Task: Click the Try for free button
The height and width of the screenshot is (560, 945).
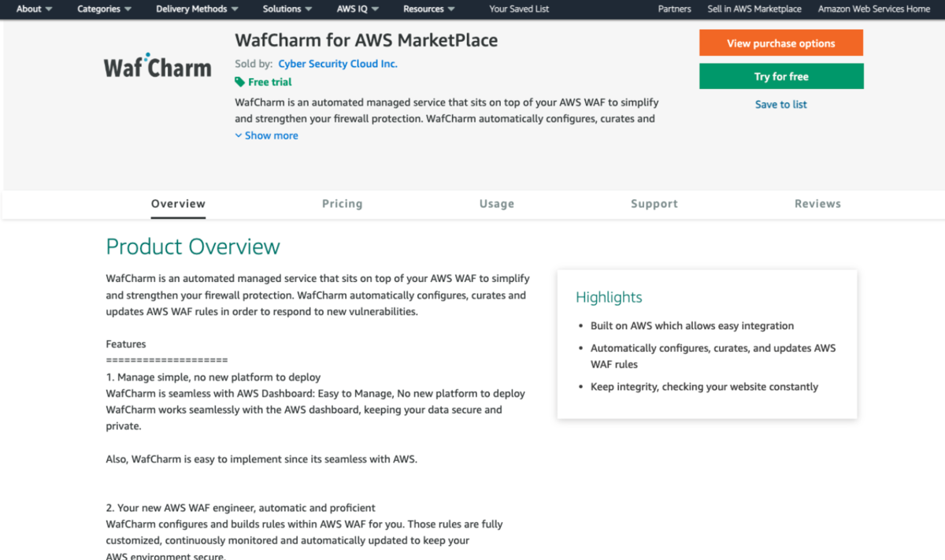Action: (781, 76)
